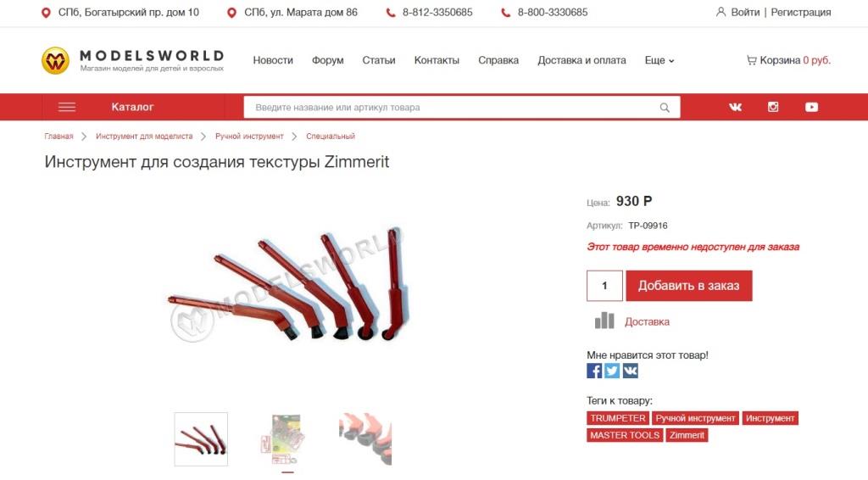
Task: Open the YouTube channel icon
Action: click(x=811, y=107)
